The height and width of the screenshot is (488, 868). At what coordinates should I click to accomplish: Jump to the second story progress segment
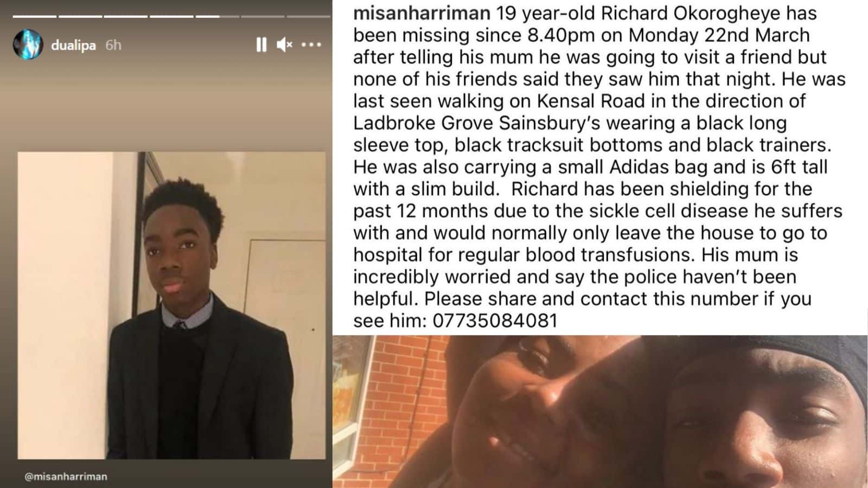pyautogui.click(x=80, y=16)
